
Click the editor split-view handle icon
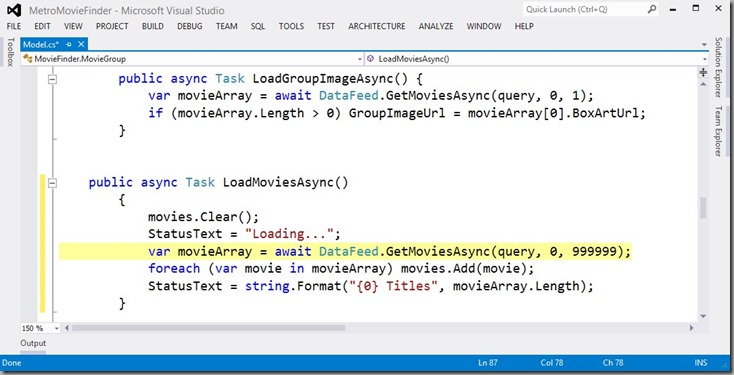[703, 73]
